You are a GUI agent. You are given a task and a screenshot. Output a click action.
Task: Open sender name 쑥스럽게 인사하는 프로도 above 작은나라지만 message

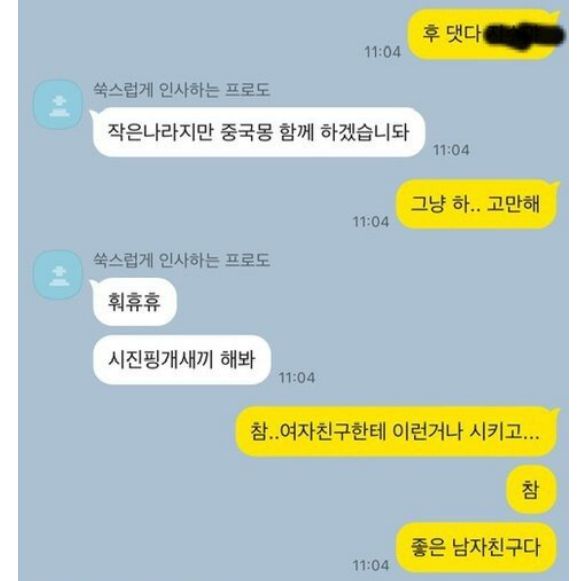pyautogui.click(x=182, y=89)
